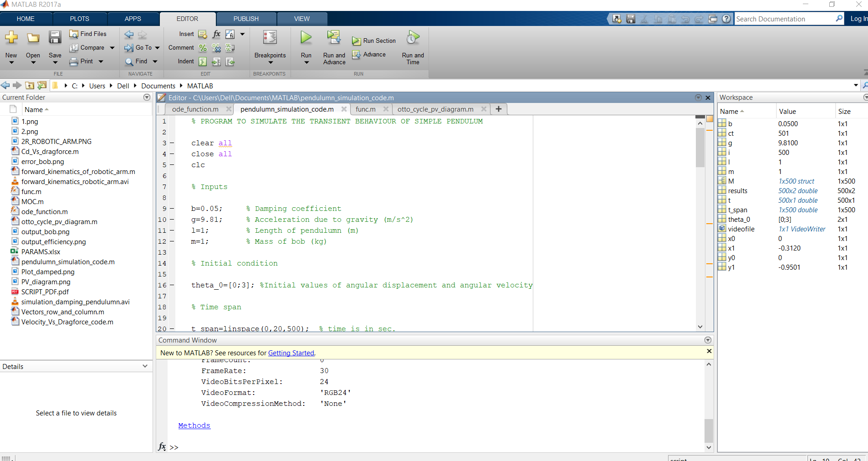The width and height of the screenshot is (868, 461).
Task: Switch to the VIEW ribbon tab
Action: pyautogui.click(x=302, y=19)
